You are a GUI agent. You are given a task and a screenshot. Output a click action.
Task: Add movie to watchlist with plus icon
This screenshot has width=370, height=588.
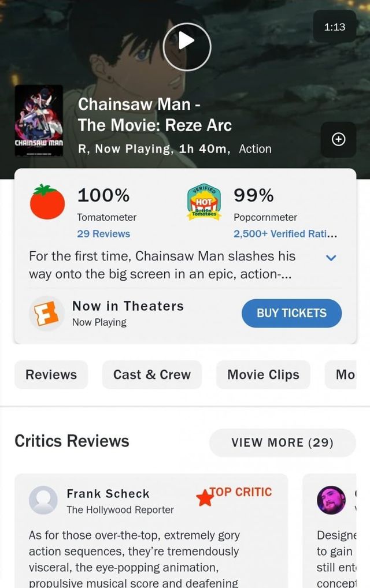[338, 139]
